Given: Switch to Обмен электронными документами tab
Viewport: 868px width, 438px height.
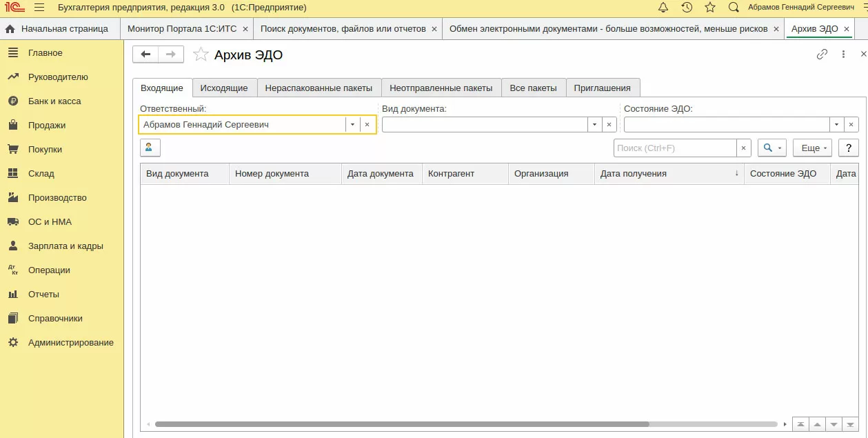Looking at the screenshot, I should coord(609,29).
